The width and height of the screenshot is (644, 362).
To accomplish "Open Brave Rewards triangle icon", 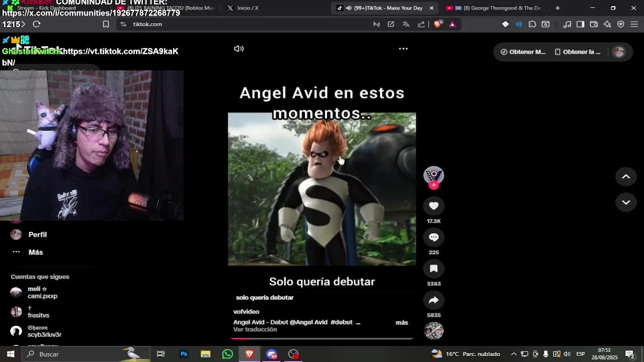I will pyautogui.click(x=452, y=24).
